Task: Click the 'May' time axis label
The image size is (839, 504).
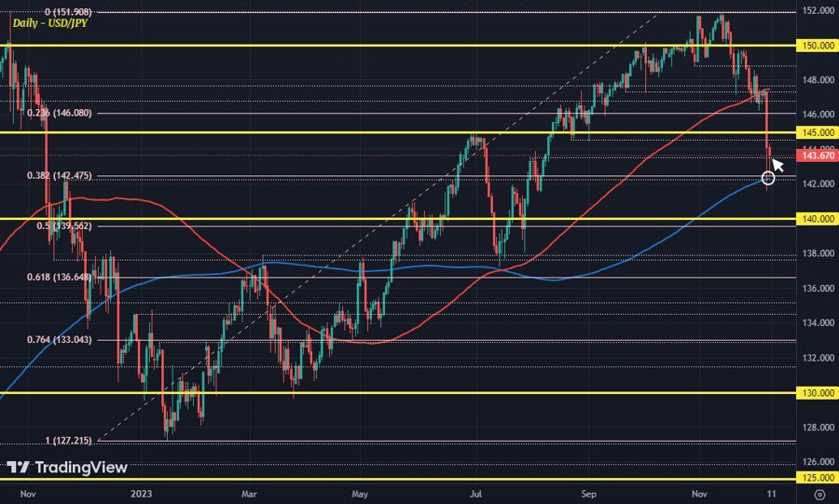Action: [360, 494]
